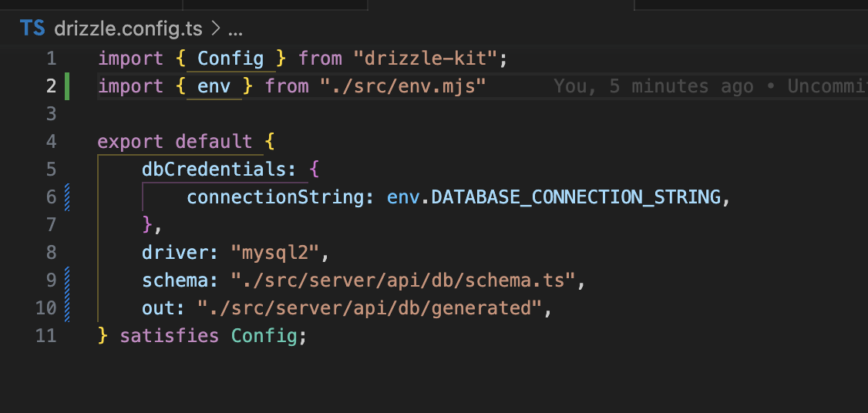The height and width of the screenshot is (413, 868).
Task: Click the breadcrumb chevron separator after the filename
Action: tap(216, 29)
